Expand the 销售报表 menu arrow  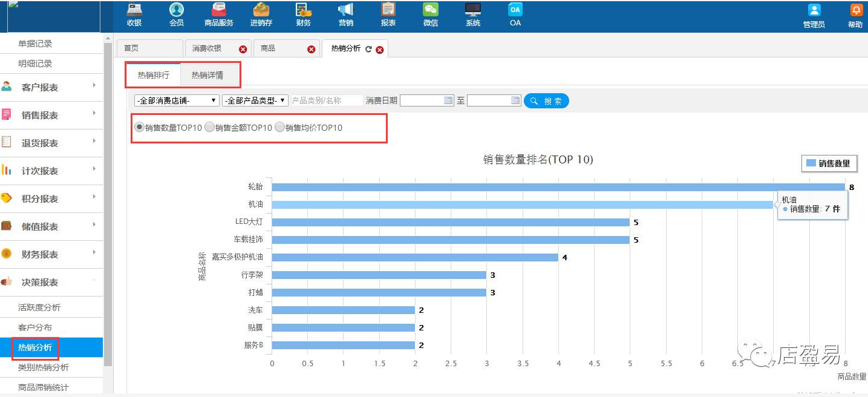(x=94, y=114)
